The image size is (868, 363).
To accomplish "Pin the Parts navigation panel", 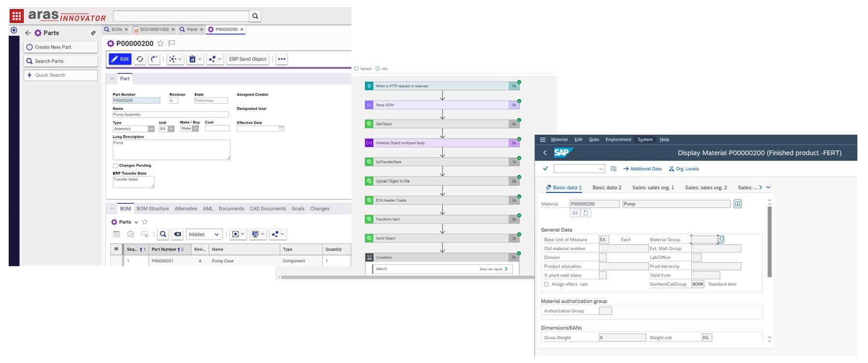I will [x=93, y=33].
